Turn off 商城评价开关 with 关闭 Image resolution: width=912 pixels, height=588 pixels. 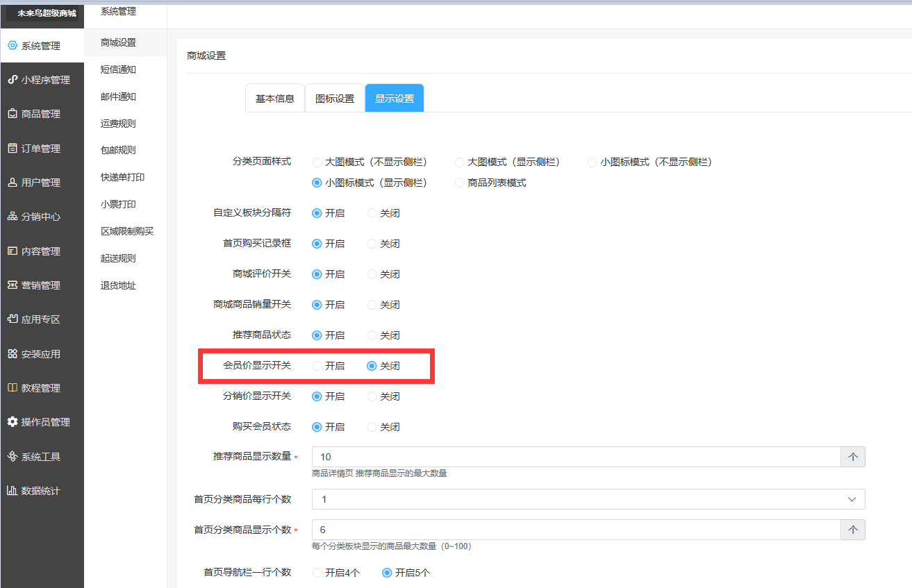tap(372, 274)
